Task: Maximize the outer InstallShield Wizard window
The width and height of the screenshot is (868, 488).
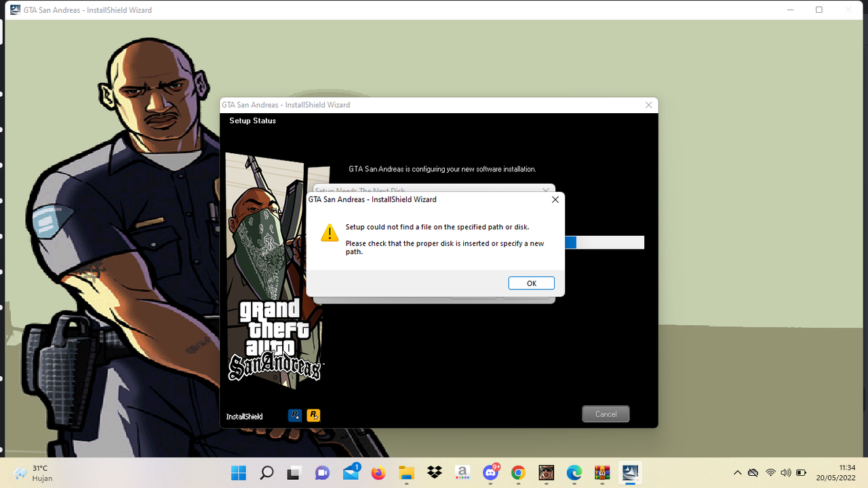Action: 819,9
